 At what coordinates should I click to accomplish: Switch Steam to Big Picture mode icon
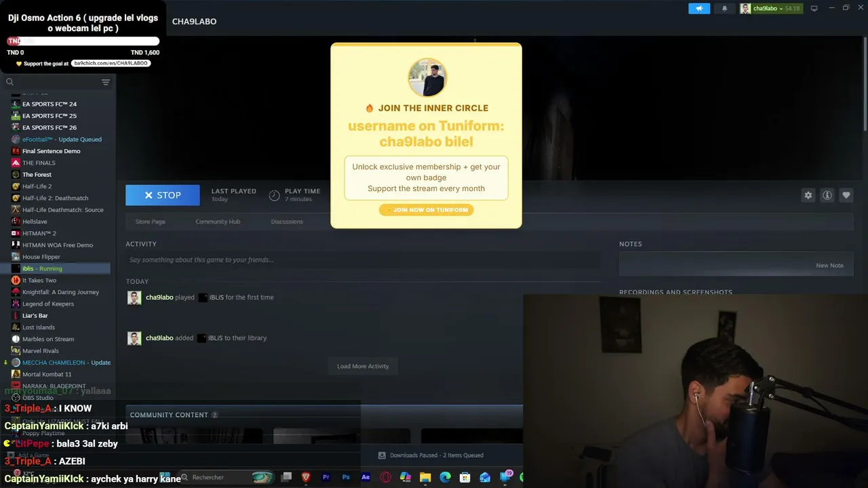814,8
